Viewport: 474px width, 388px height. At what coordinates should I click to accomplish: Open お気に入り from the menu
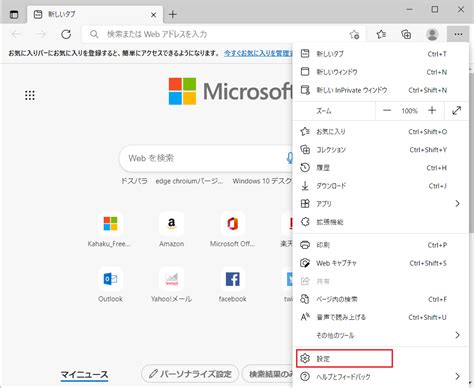pos(380,132)
